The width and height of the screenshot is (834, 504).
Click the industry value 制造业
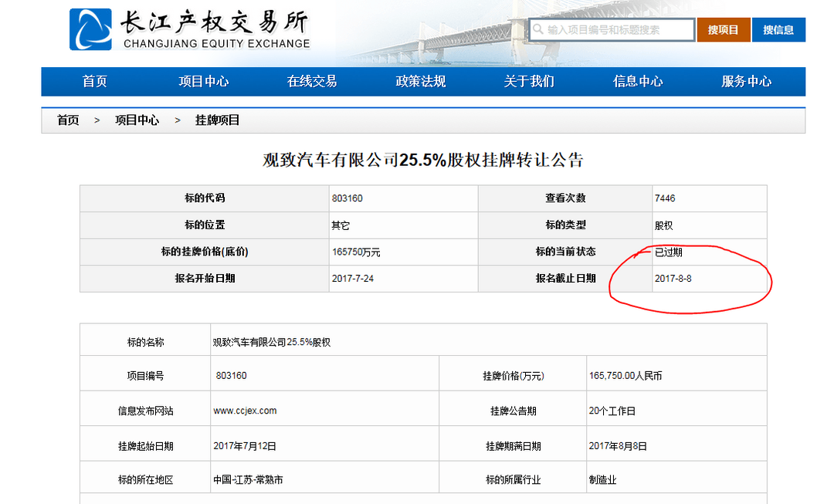pos(602,480)
